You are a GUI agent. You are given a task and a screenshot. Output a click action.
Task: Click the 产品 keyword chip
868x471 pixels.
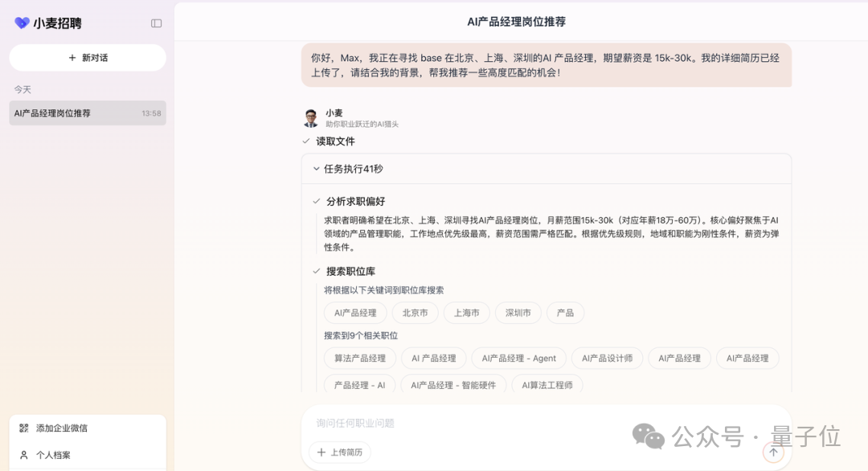click(565, 313)
